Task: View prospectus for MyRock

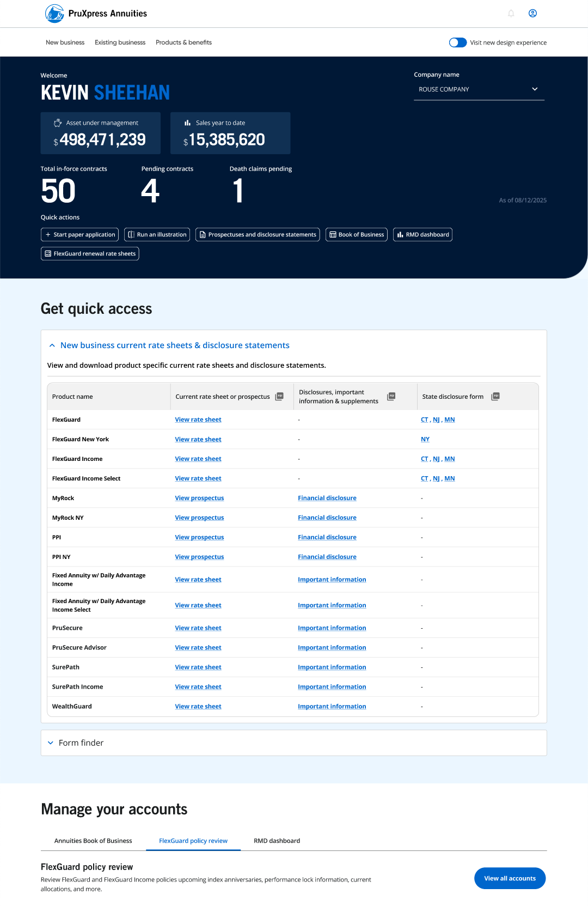Action: (199, 498)
